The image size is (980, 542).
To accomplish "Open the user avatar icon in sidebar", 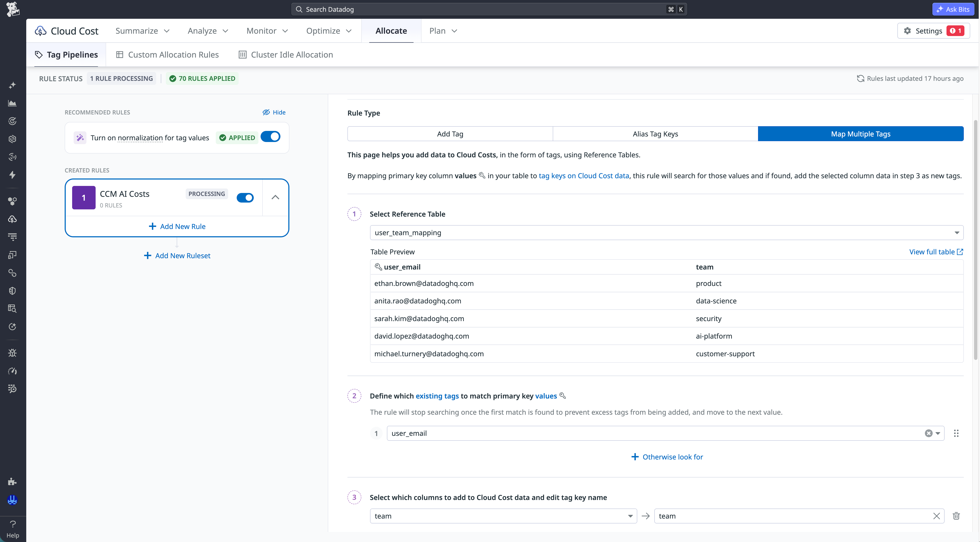I will (x=13, y=500).
